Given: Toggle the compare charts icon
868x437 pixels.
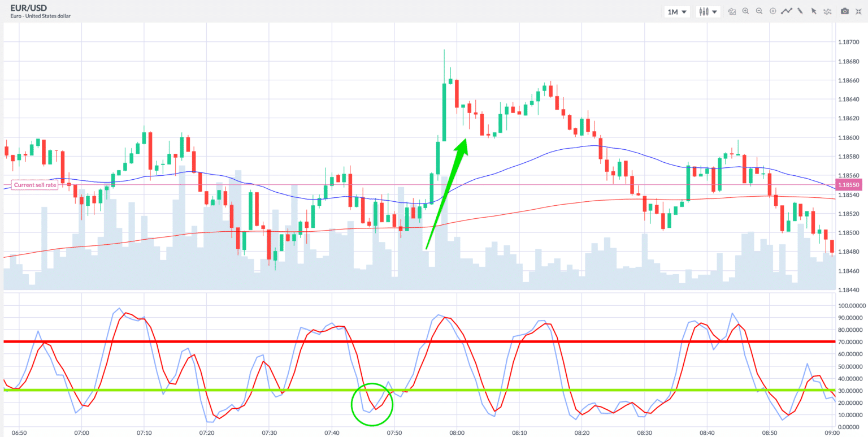Looking at the screenshot, I should [732, 11].
